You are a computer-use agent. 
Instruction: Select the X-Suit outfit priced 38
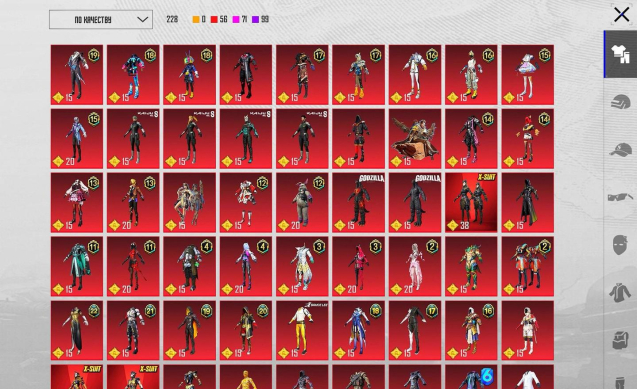[x=471, y=202]
